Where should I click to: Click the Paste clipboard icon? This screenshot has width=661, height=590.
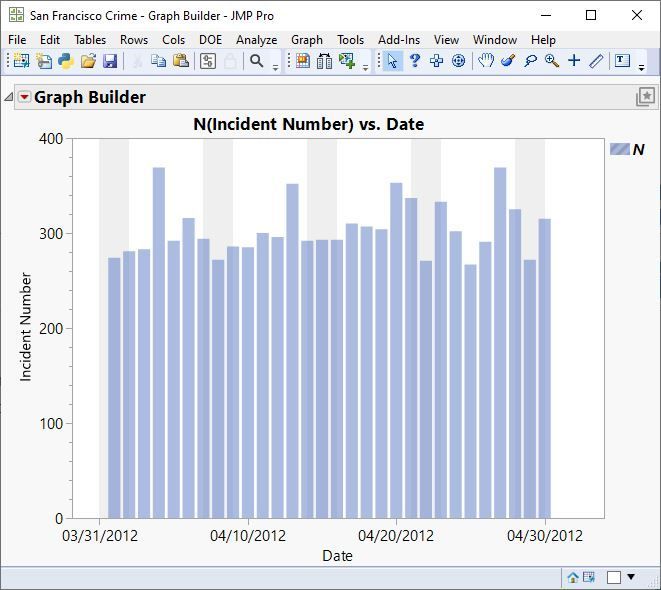180,61
